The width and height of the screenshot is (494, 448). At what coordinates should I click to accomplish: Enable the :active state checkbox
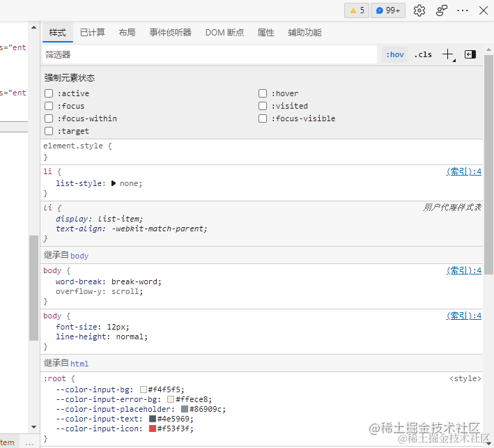[49, 93]
